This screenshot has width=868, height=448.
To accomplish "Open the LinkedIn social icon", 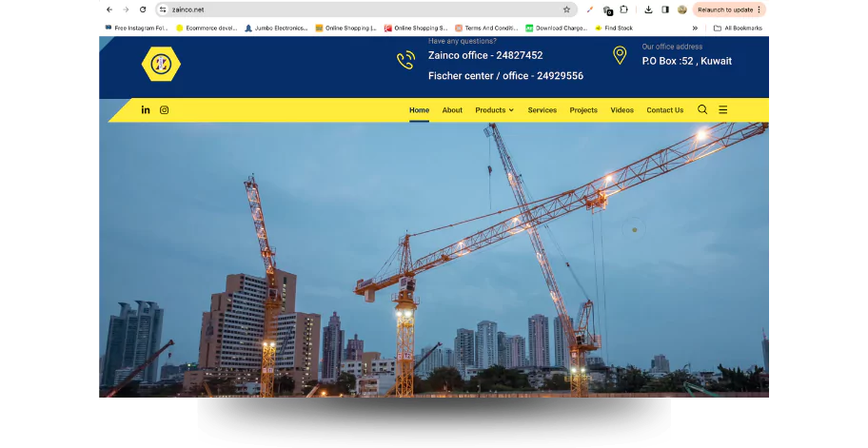I will point(146,110).
